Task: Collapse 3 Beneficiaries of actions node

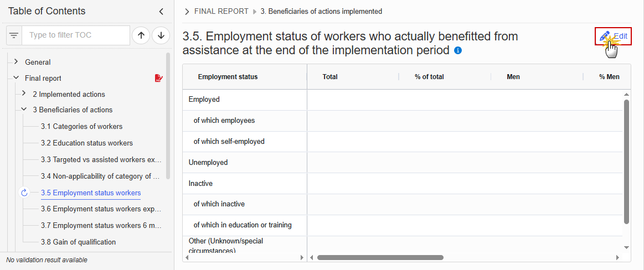Action: click(24, 110)
